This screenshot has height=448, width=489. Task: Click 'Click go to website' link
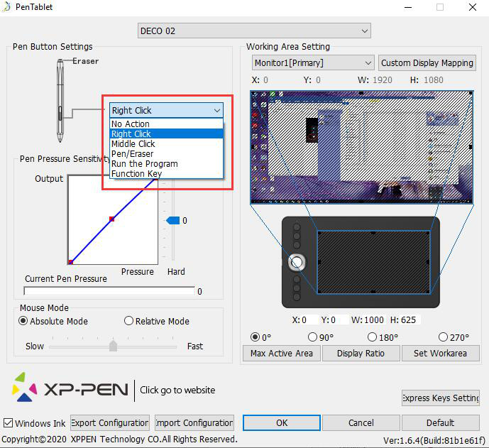click(x=177, y=390)
